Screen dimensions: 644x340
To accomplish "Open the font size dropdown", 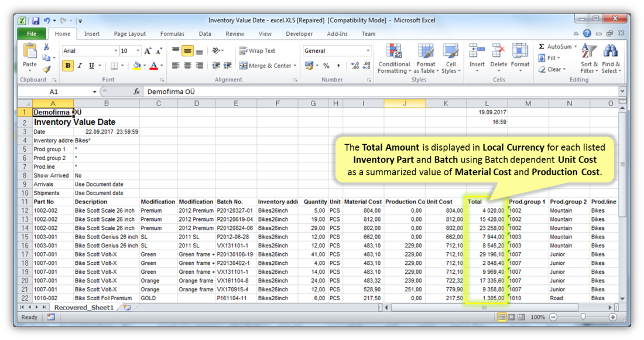I will point(138,50).
